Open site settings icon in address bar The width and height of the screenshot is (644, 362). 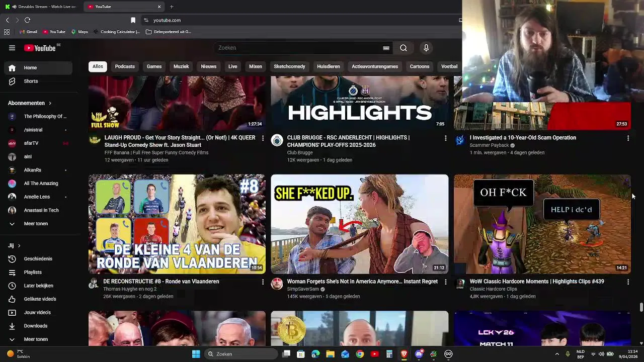(x=146, y=20)
